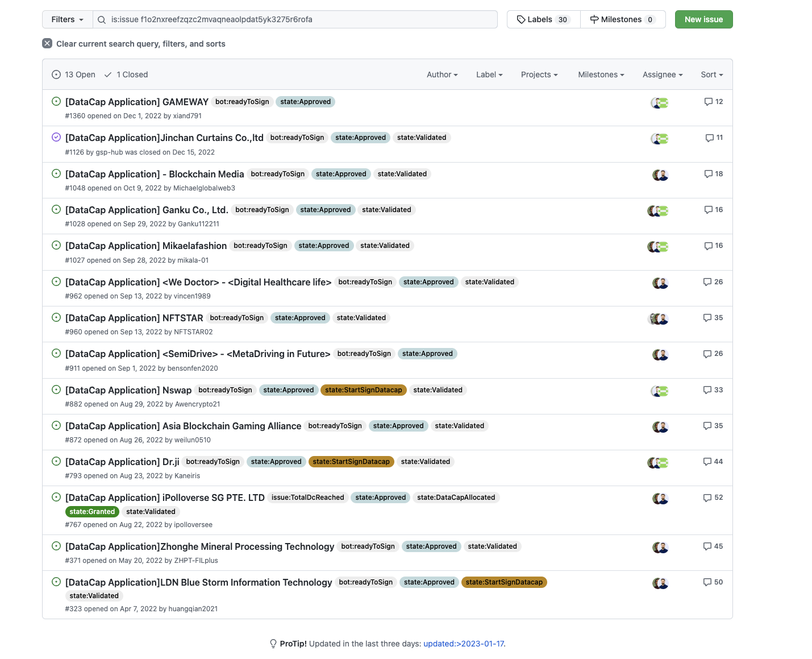Image resolution: width=812 pixels, height=659 pixels.
Task: Select the 13 Open issues tab
Action: [73, 74]
